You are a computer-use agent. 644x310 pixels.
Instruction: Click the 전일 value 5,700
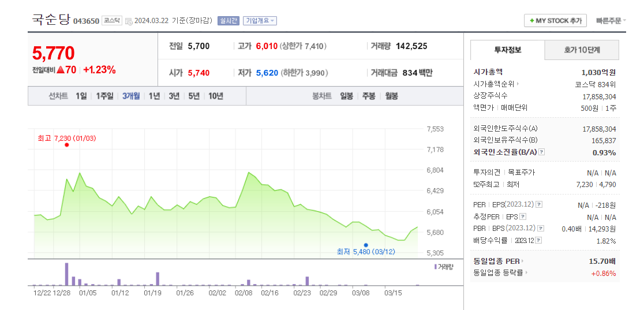pos(199,46)
